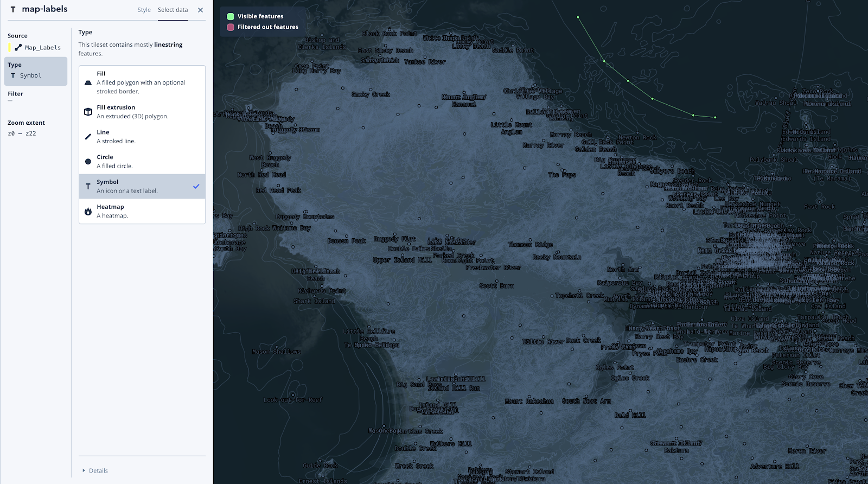Click the Bald Hill map label
Viewport: 868px width, 484px height.
pyautogui.click(x=630, y=416)
